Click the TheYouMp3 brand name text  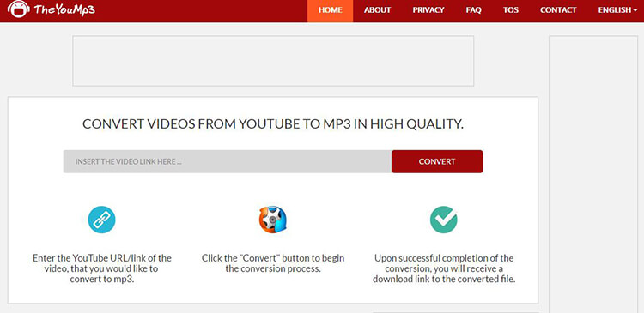64,10
